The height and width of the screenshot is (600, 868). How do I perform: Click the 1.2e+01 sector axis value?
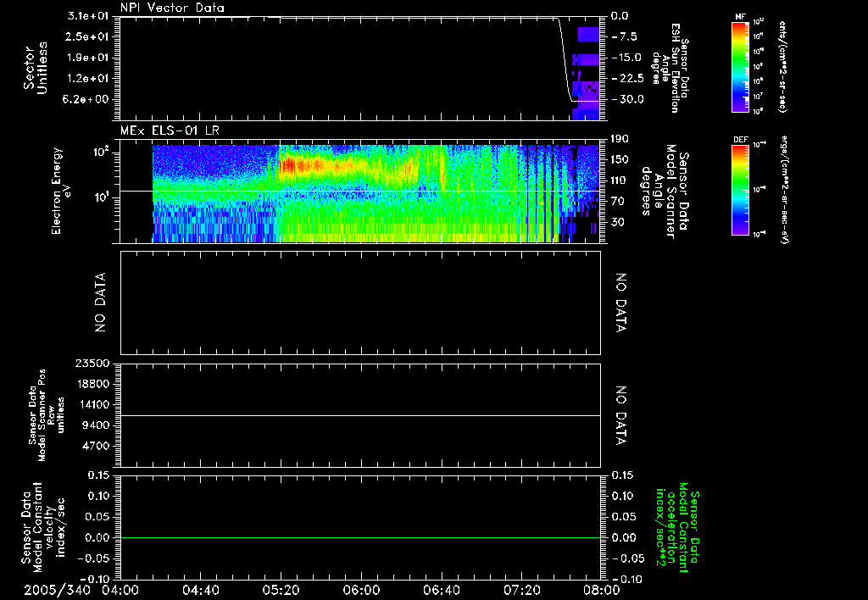click(x=87, y=78)
